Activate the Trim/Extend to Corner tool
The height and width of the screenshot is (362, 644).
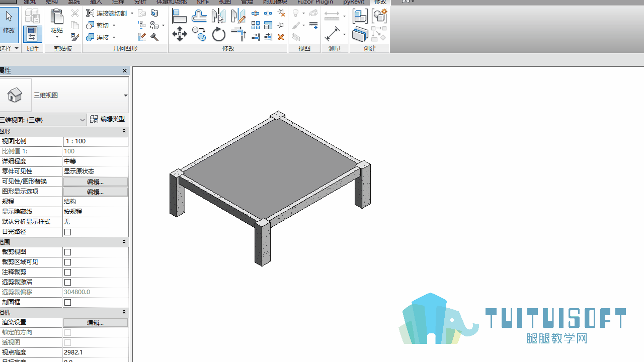click(x=238, y=34)
